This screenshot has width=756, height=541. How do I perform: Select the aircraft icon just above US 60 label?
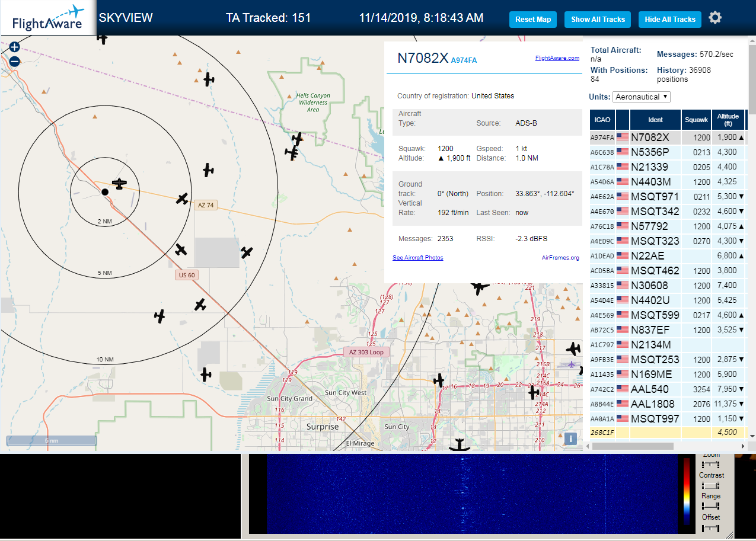[181, 249]
